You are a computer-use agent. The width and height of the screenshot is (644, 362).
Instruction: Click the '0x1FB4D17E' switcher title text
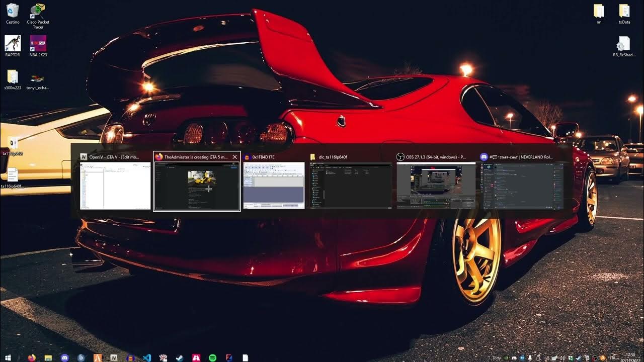point(264,157)
